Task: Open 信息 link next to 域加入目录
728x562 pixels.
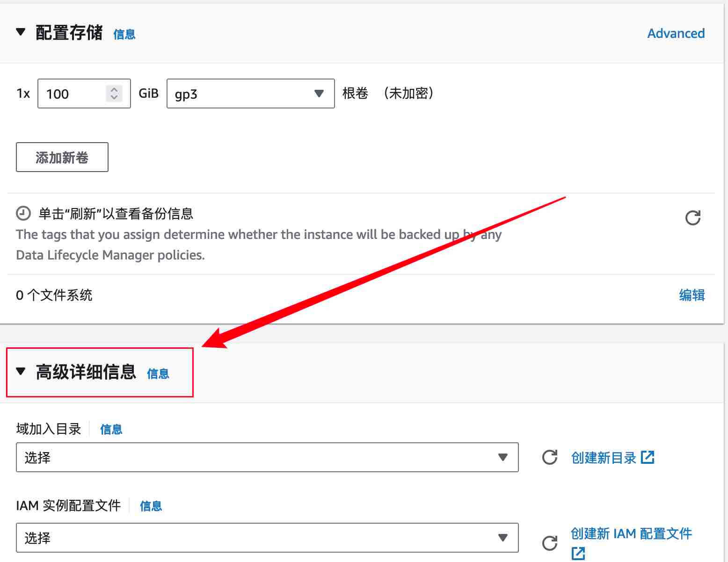Action: [x=111, y=429]
